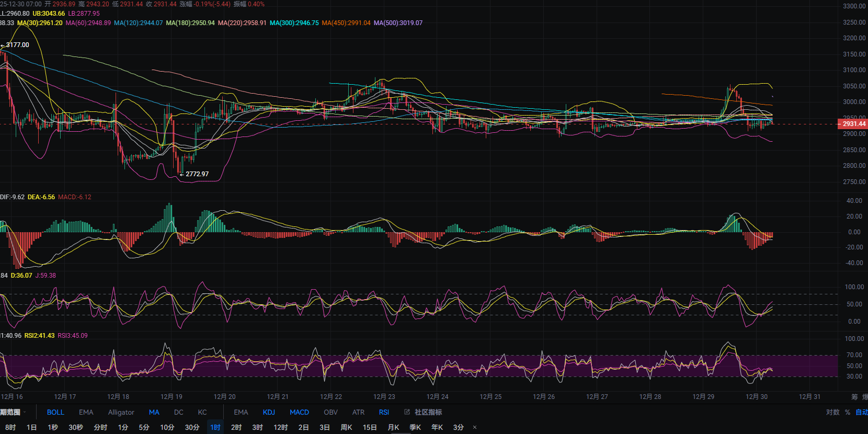Choose the 1日 daily timeframe
The image size is (868, 434).
tap(31, 427)
